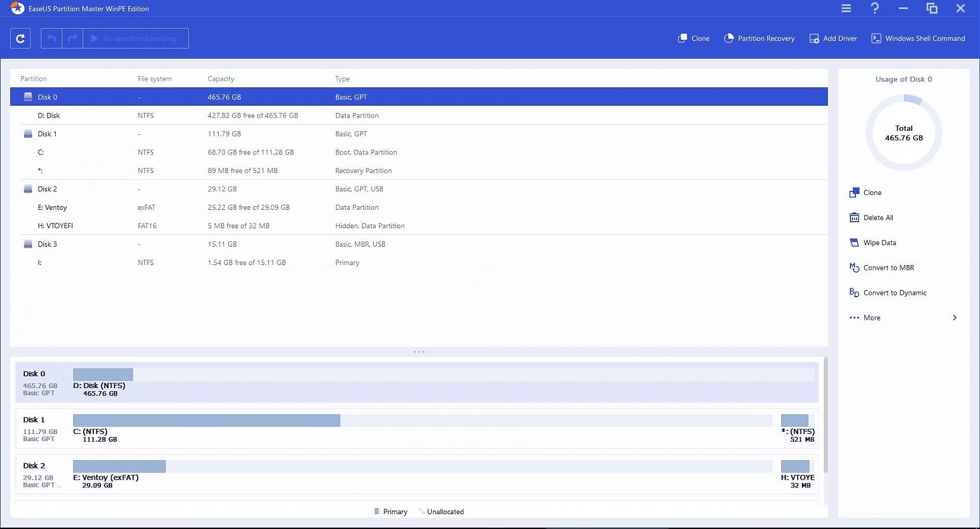This screenshot has height=529, width=980.
Task: Expand the More options chevron
Action: tap(954, 318)
